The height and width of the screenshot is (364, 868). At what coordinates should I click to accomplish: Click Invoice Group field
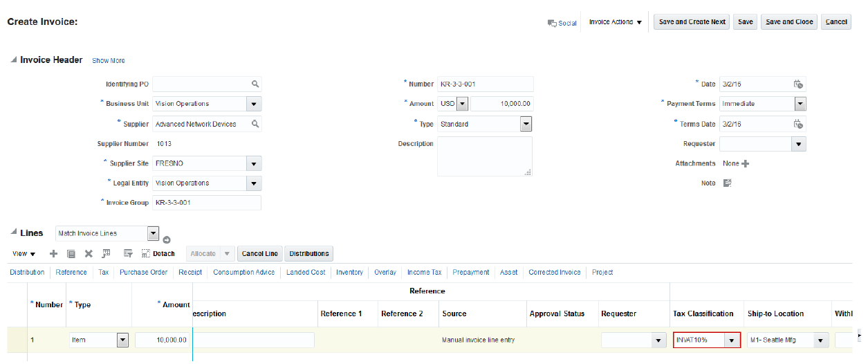pos(207,203)
